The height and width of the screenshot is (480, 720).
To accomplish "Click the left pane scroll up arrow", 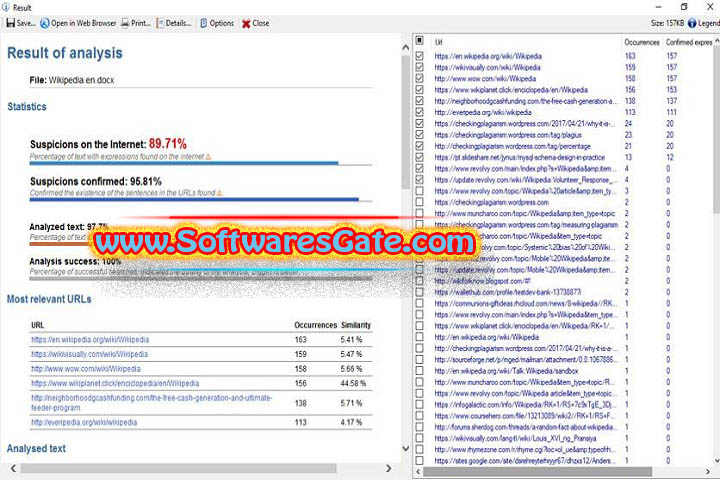I will 405,48.
